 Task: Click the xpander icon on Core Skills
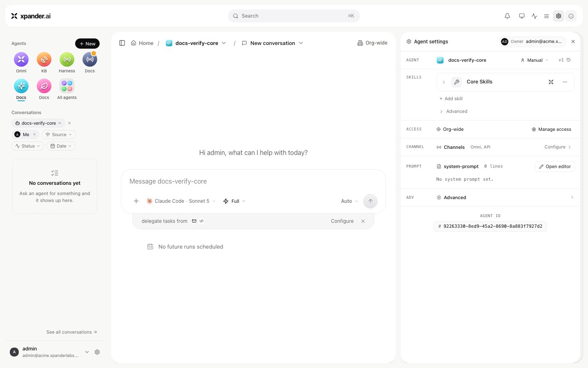pos(551,82)
